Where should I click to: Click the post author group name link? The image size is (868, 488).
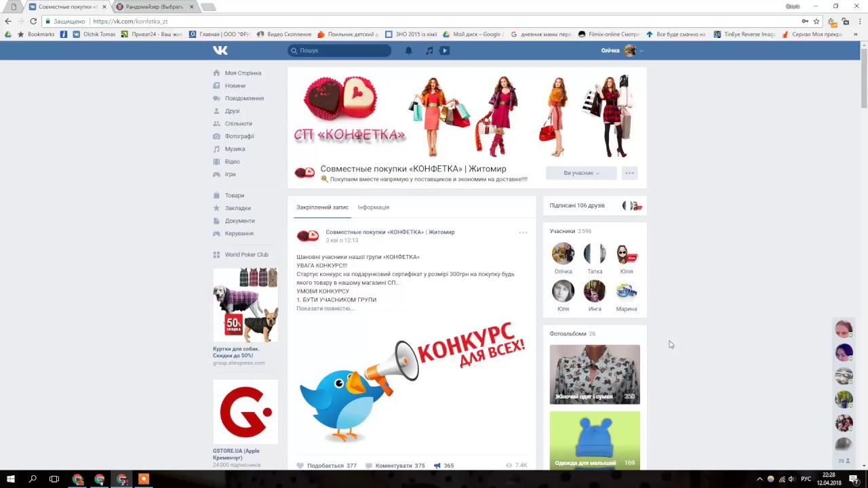pos(390,232)
